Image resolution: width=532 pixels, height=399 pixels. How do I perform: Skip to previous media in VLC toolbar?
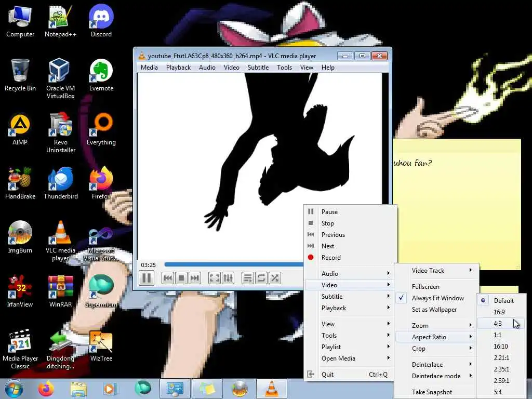click(x=168, y=278)
